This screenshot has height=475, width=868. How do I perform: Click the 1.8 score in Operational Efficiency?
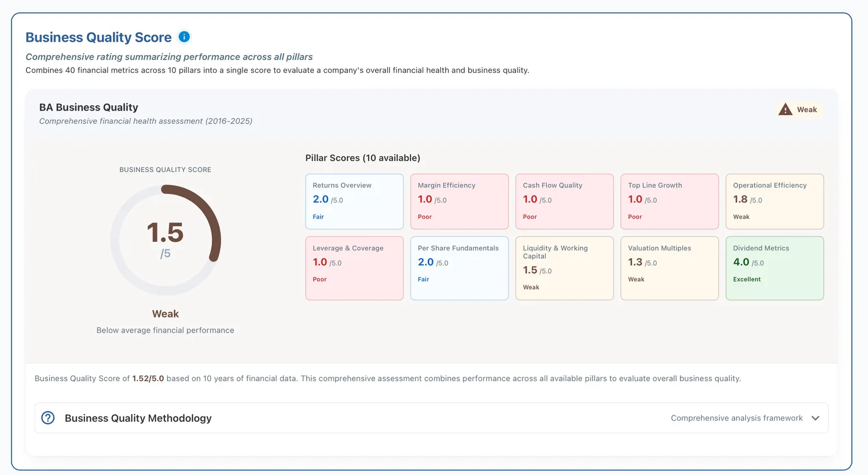click(x=740, y=199)
